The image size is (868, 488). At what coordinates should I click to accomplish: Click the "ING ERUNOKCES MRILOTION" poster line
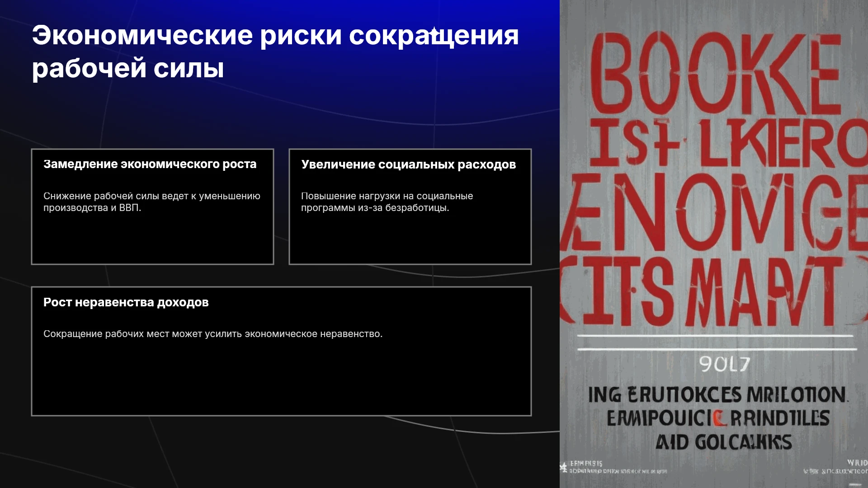[x=718, y=395]
